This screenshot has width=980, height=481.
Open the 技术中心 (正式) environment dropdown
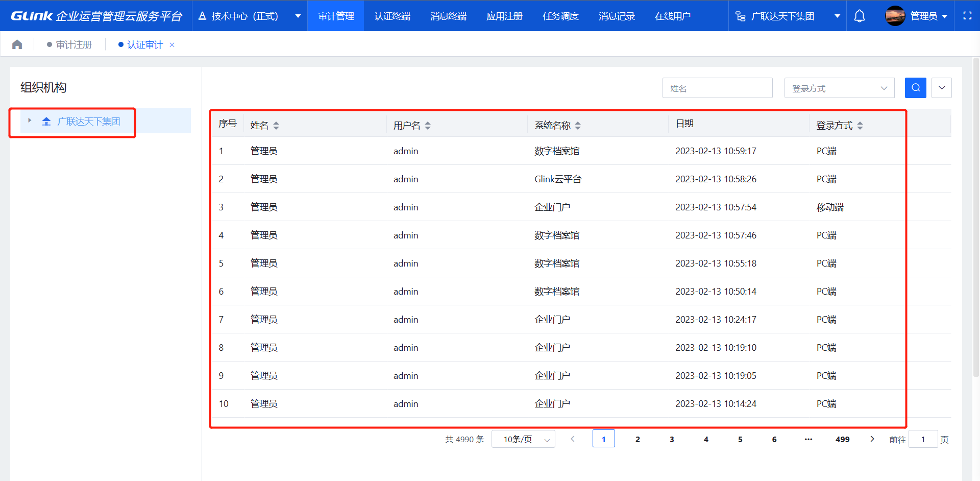coord(250,16)
